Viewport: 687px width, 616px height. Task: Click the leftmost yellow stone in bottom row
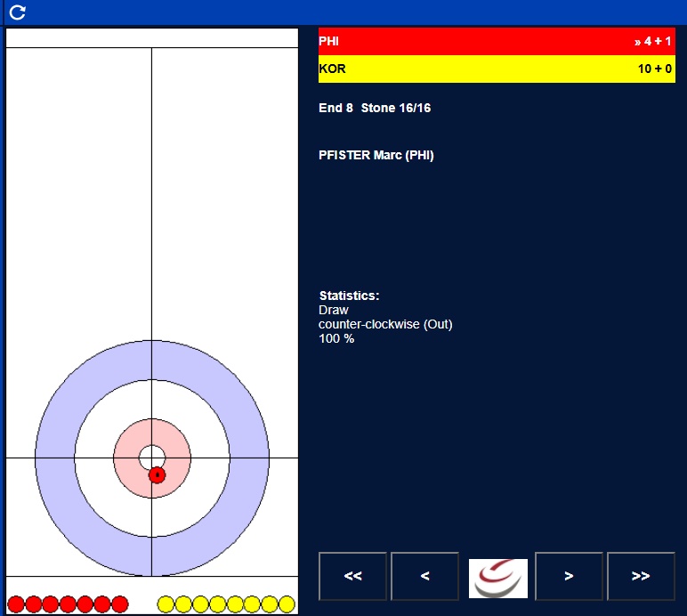(x=166, y=604)
